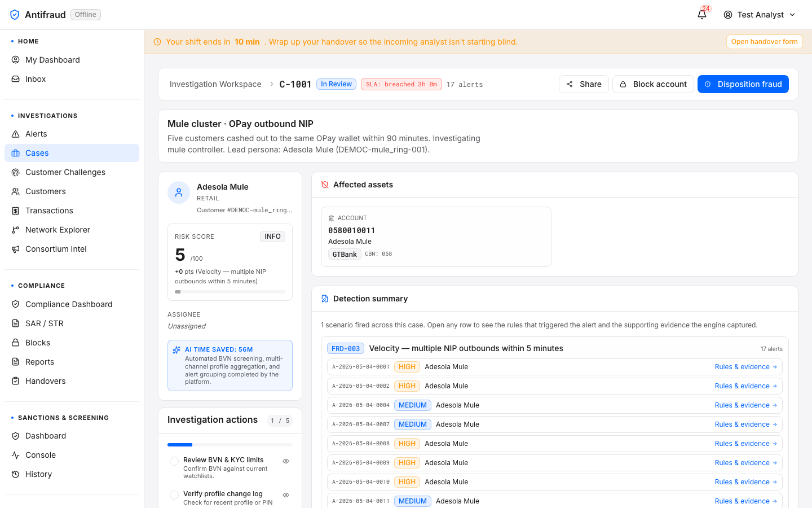Image resolution: width=812 pixels, height=508 pixels.
Task: Click the user avatar icon beside Test Analyst
Action: coord(728,15)
